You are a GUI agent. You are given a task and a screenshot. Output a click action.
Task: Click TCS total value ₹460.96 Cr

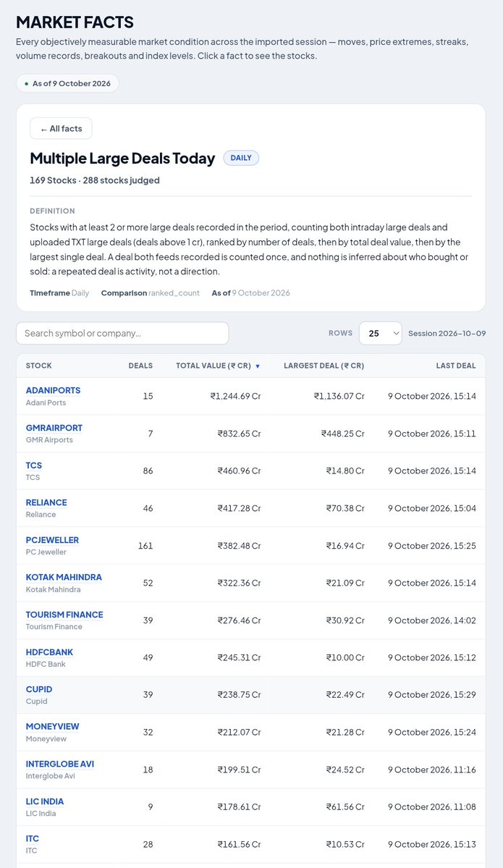point(239,471)
